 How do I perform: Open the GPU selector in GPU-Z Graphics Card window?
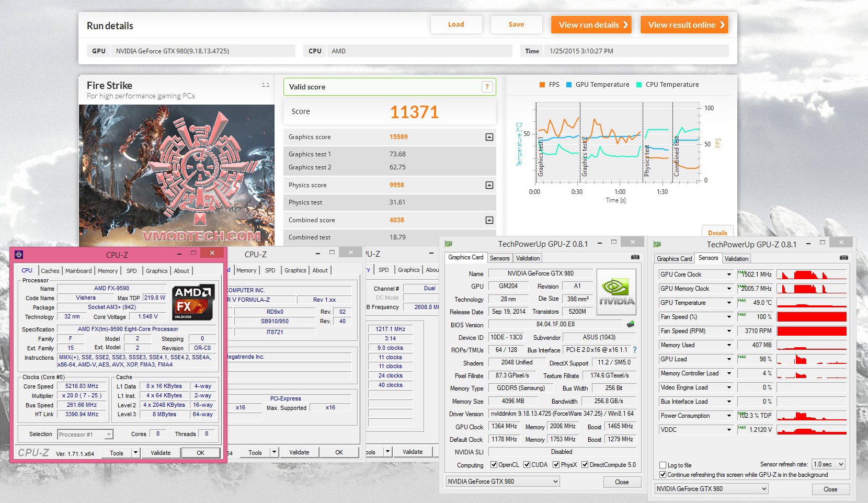pyautogui.click(x=503, y=482)
